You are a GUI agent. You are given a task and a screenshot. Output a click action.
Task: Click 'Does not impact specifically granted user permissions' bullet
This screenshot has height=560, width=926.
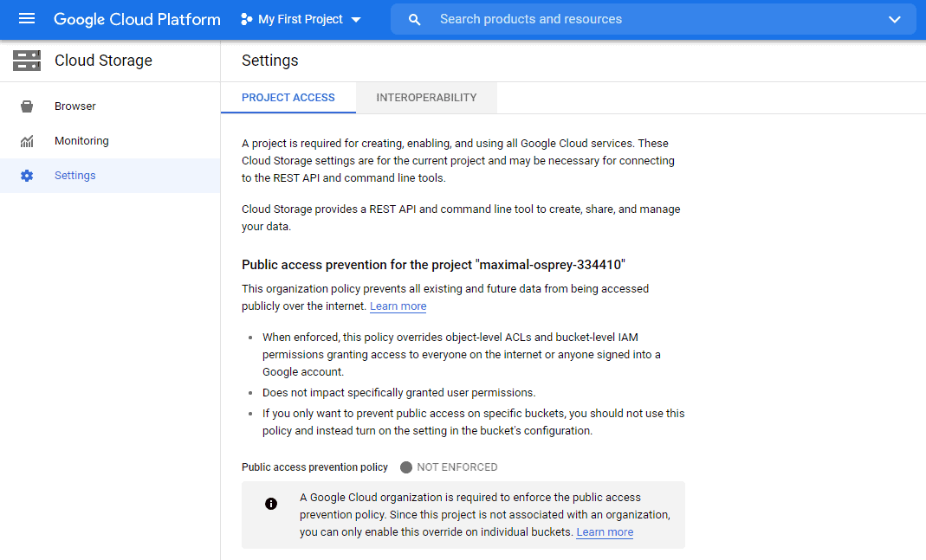[399, 393]
